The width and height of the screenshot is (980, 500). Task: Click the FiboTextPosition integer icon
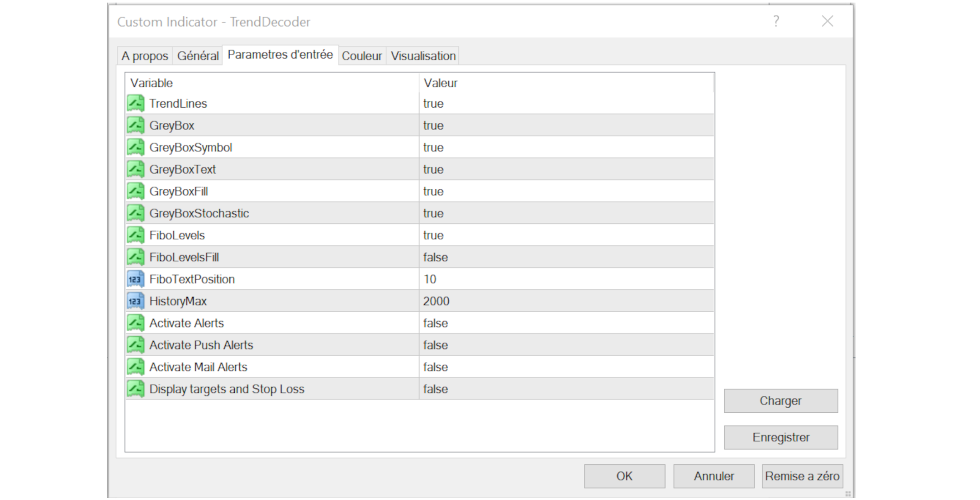[x=136, y=279]
